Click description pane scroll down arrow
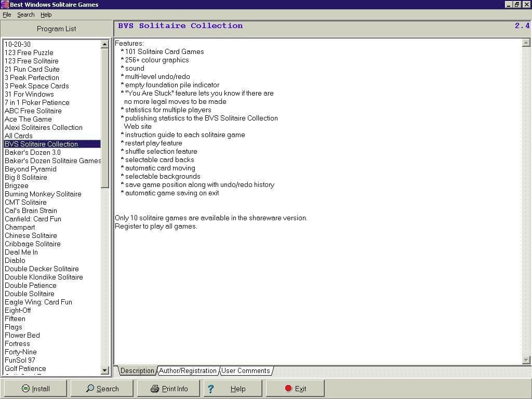 pyautogui.click(x=526, y=360)
